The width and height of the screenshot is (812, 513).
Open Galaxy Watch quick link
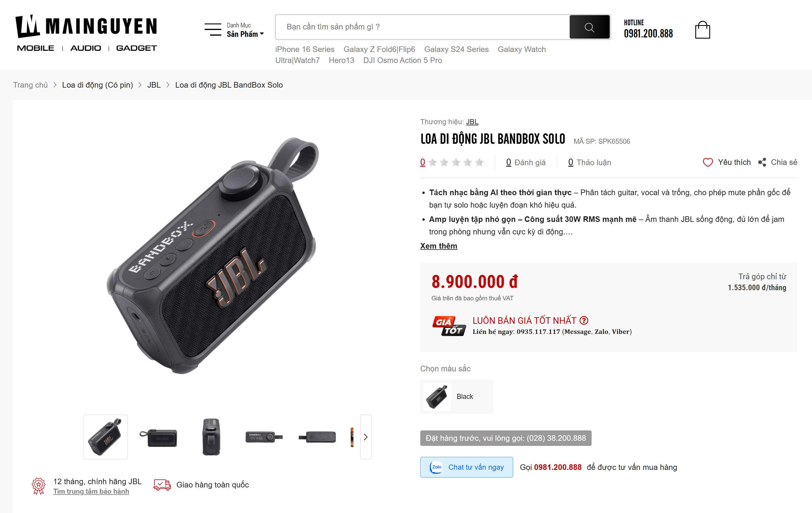tap(521, 49)
